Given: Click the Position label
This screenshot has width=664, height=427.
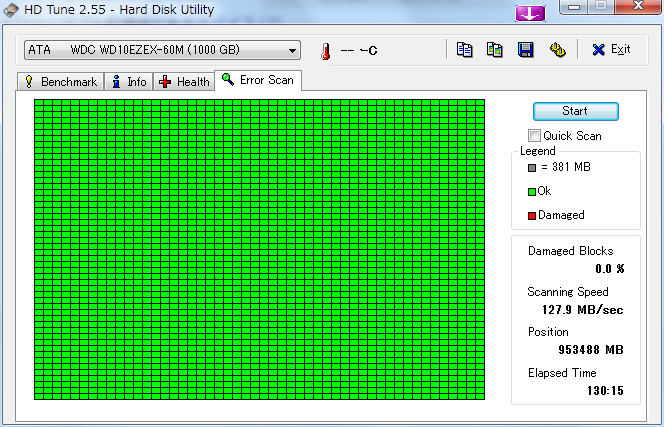Looking at the screenshot, I should [x=548, y=332].
